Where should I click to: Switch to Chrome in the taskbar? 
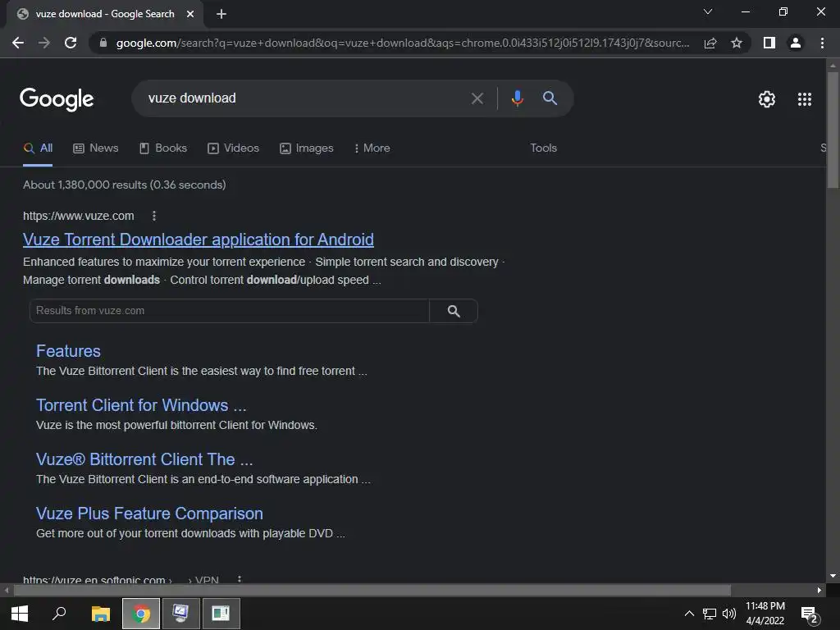click(x=141, y=614)
